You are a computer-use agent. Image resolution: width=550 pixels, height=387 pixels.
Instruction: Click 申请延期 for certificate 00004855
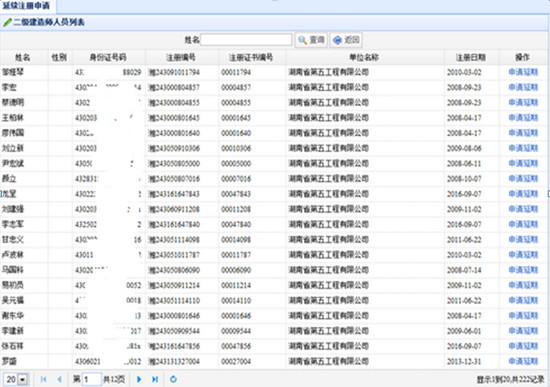pyautogui.click(x=523, y=102)
